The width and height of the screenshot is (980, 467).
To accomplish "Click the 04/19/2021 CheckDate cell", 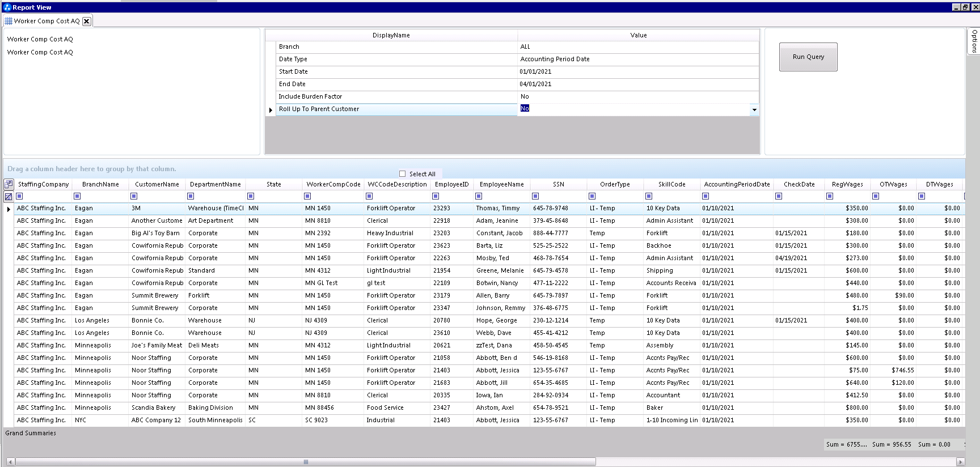I will click(799, 258).
